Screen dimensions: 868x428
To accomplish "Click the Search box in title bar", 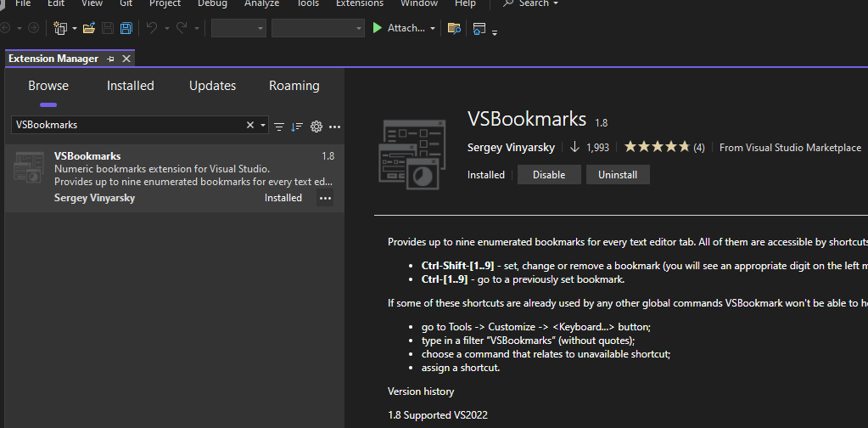I will [x=529, y=3].
